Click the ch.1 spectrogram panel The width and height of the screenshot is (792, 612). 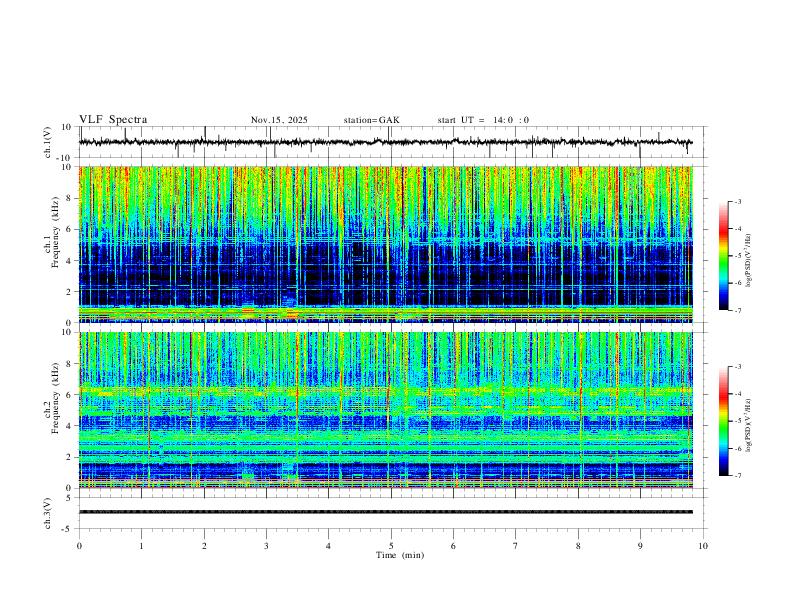(x=386, y=244)
